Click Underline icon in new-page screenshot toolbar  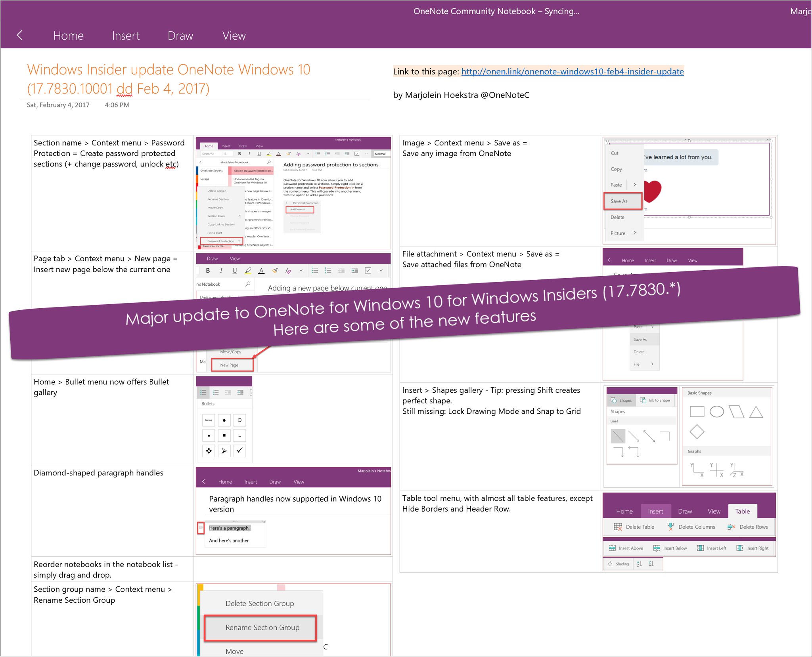pyautogui.click(x=234, y=271)
